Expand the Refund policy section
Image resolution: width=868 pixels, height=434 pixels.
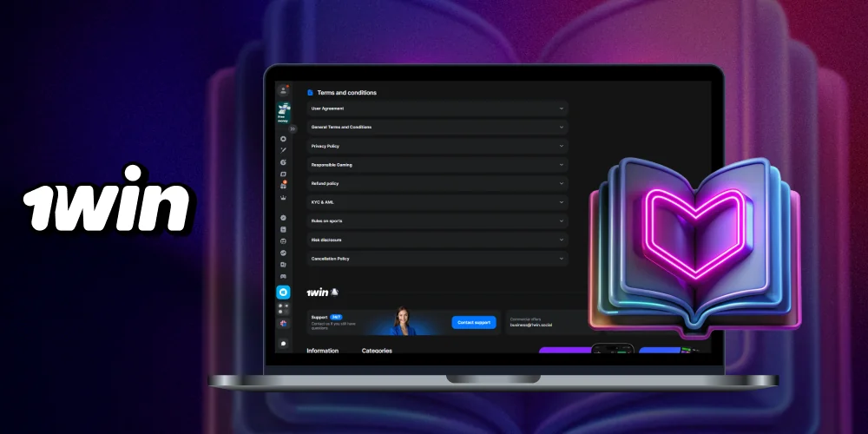437,183
